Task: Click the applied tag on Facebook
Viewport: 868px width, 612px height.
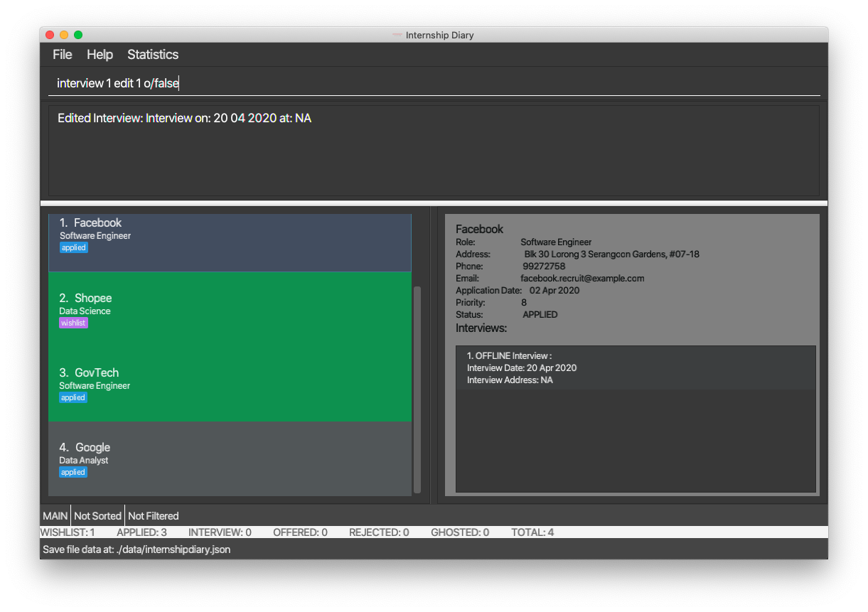Action: pos(73,248)
